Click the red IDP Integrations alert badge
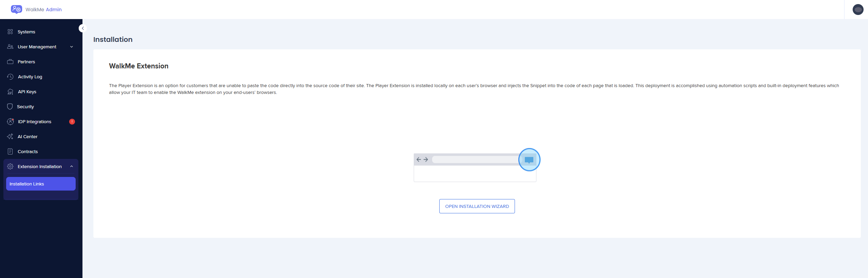Screen dimensions: 868x278 click(72, 121)
